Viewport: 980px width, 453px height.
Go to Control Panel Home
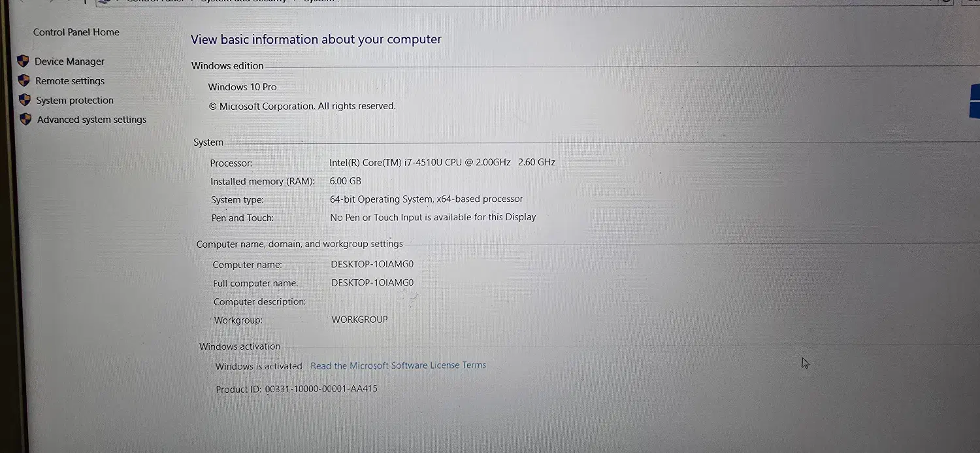[76, 32]
